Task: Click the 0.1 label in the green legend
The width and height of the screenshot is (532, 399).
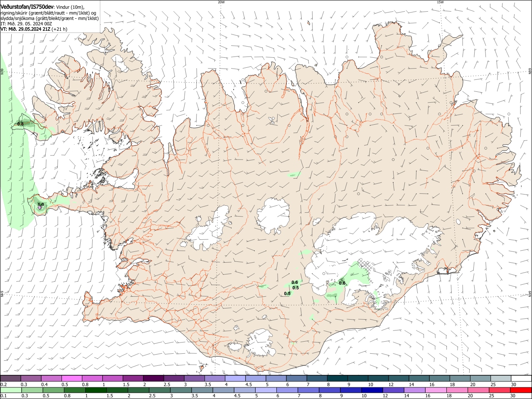Action: 3,397
